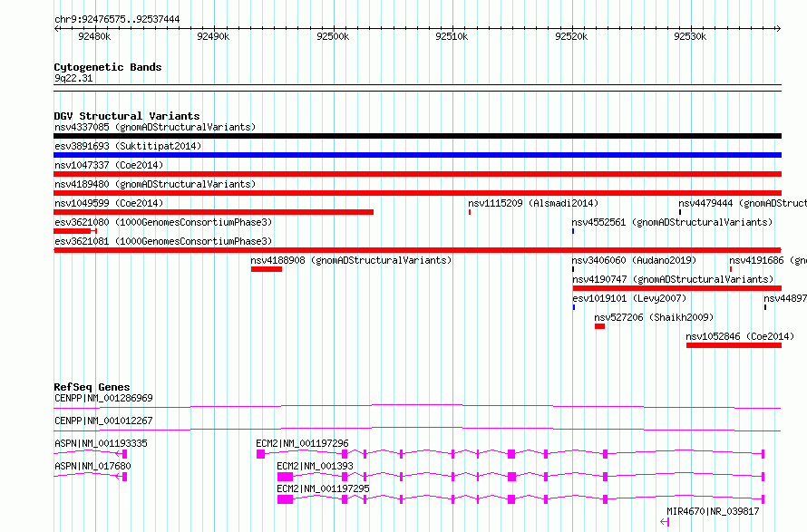Select the black nsv4337085 variant bar

tap(417, 136)
